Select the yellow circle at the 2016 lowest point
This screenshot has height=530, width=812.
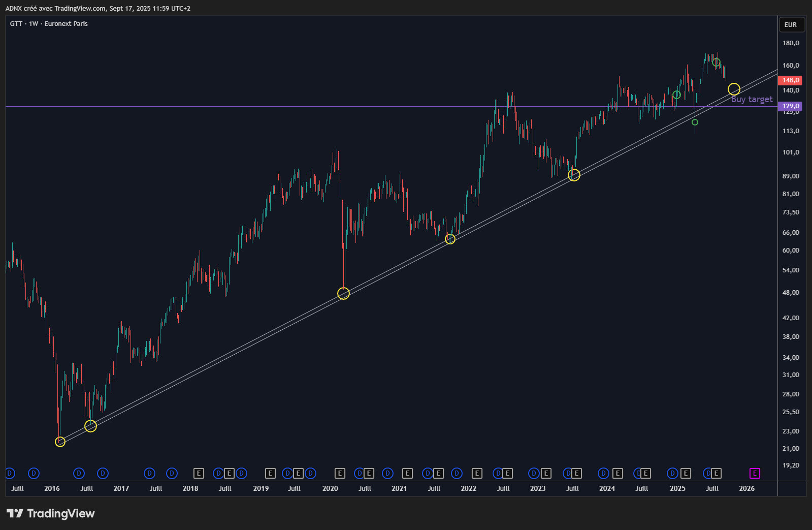(60, 442)
